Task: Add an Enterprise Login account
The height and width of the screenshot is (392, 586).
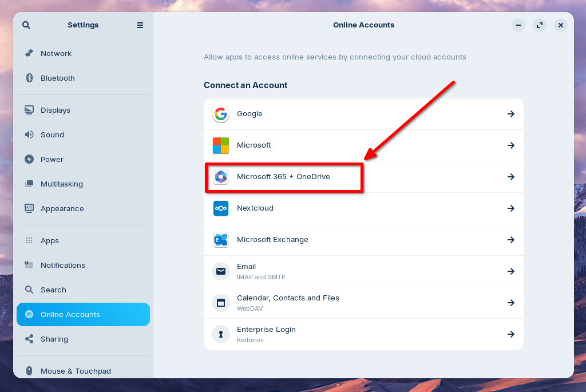Action: pyautogui.click(x=363, y=334)
